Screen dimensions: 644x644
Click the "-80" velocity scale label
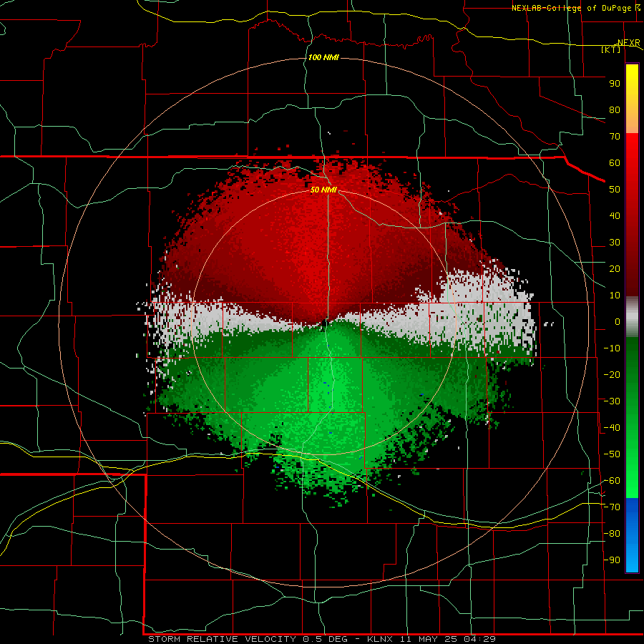(x=612, y=534)
